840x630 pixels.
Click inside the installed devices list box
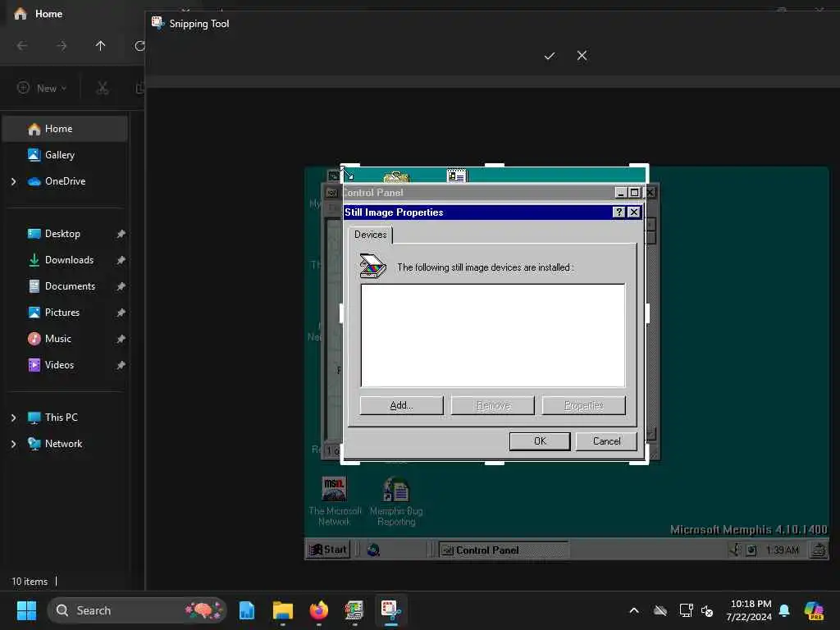coord(493,336)
